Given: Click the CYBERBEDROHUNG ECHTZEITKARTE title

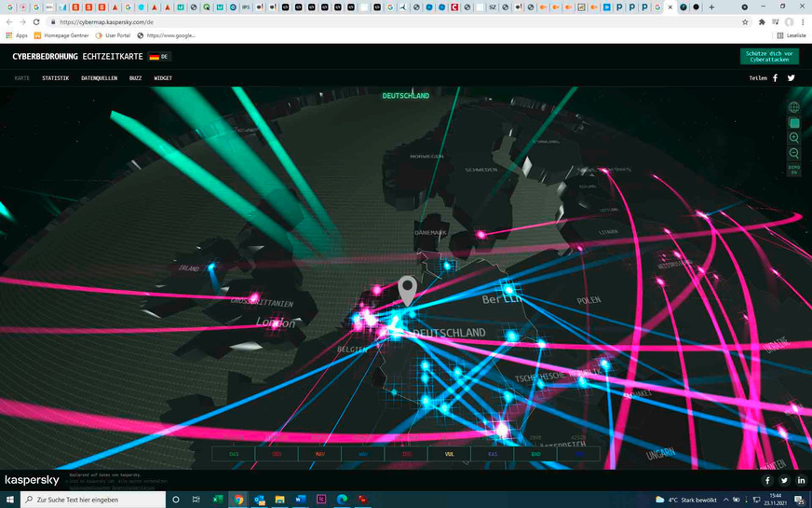Looking at the screenshot, I should pyautogui.click(x=77, y=57).
